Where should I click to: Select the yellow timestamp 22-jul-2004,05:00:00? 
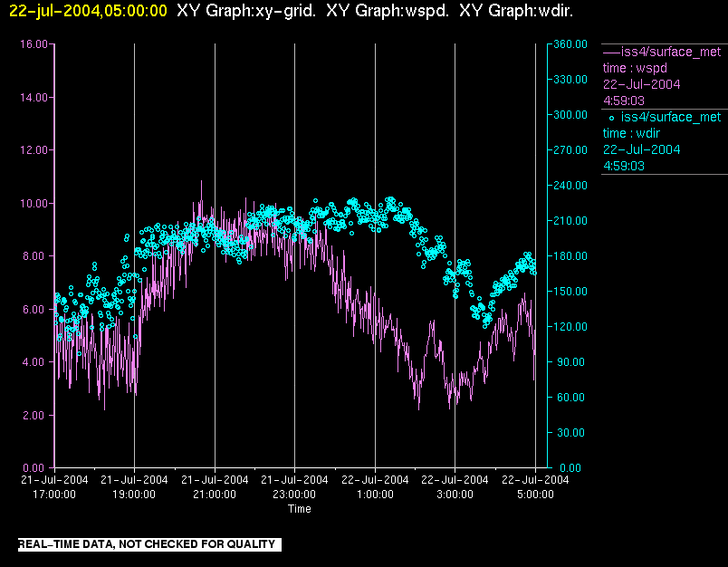click(x=88, y=11)
